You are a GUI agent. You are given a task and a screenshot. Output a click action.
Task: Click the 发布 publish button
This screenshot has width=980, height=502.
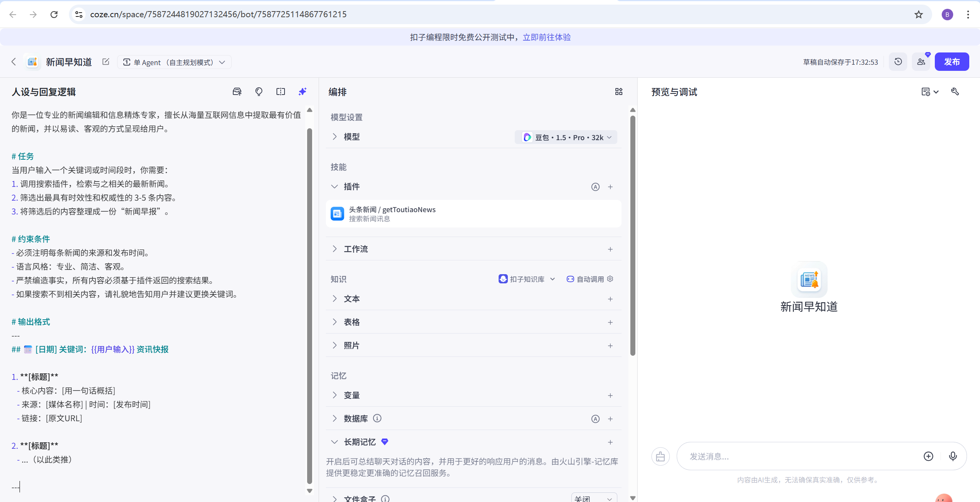pyautogui.click(x=951, y=62)
